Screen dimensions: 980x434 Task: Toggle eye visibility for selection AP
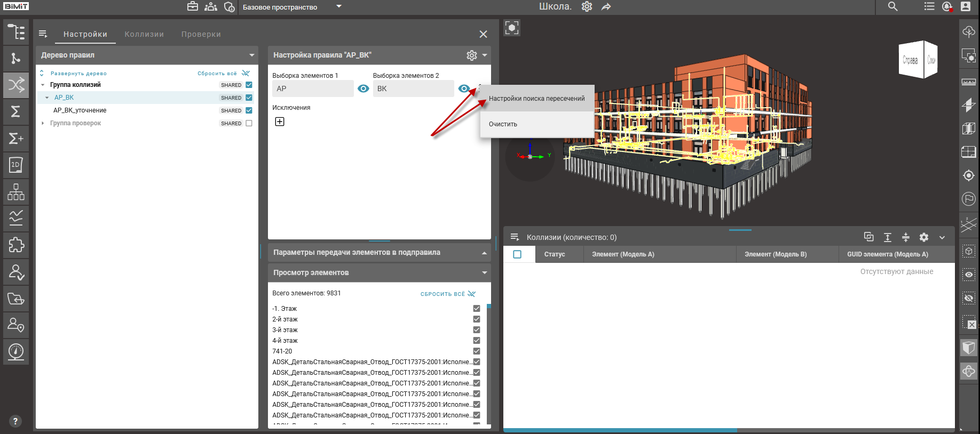363,89
